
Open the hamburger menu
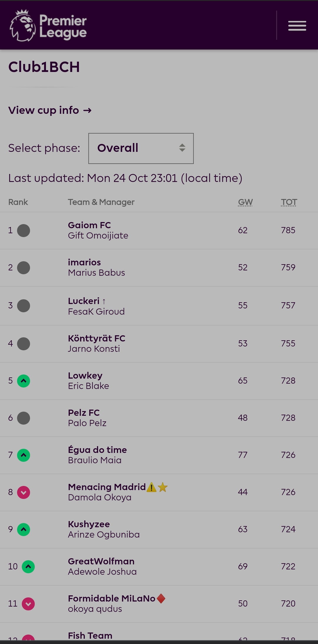coord(297,26)
